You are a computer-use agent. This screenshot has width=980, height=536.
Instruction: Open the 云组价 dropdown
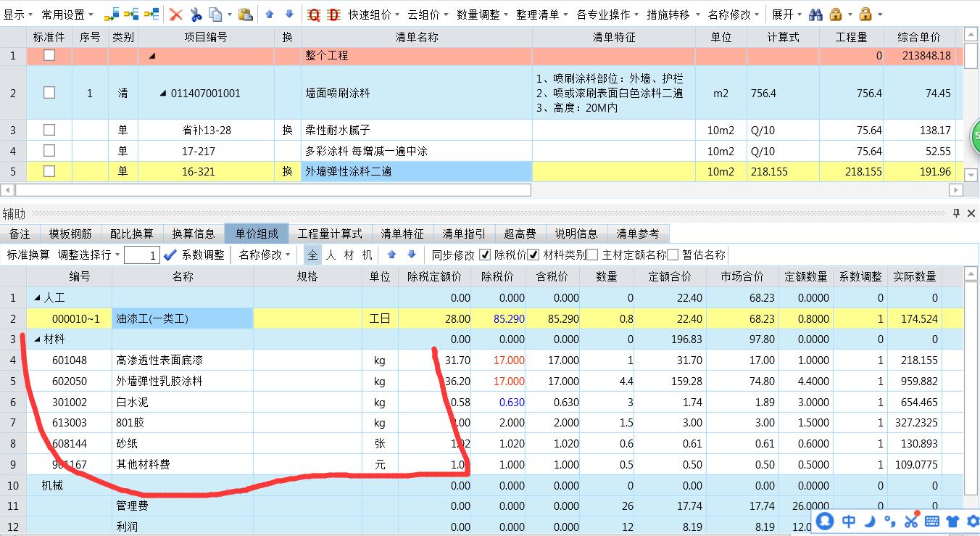tap(428, 15)
